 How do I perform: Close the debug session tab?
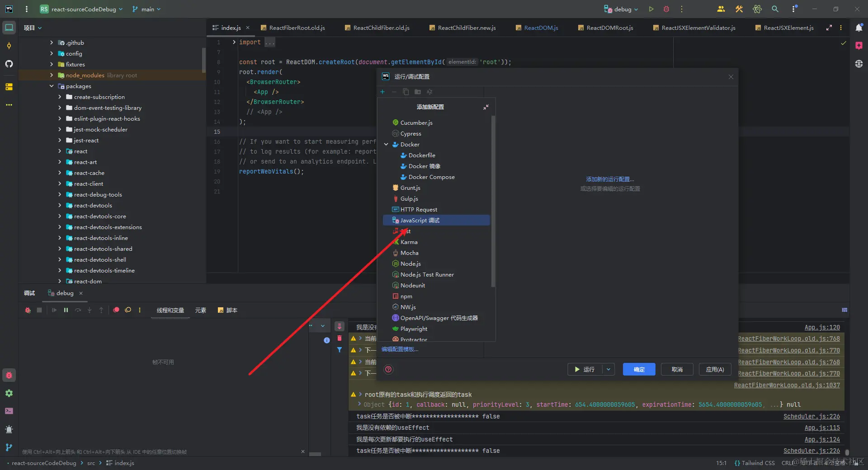pos(81,293)
